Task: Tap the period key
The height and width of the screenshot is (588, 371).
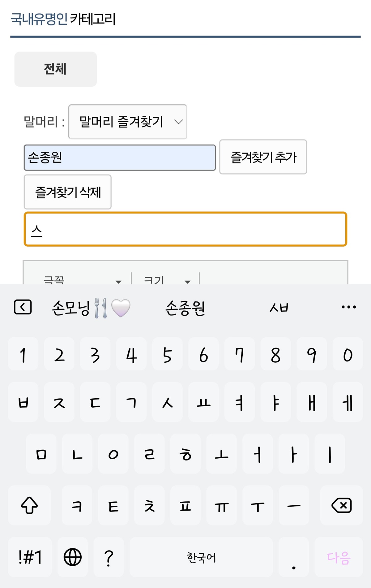Action: [x=294, y=557]
